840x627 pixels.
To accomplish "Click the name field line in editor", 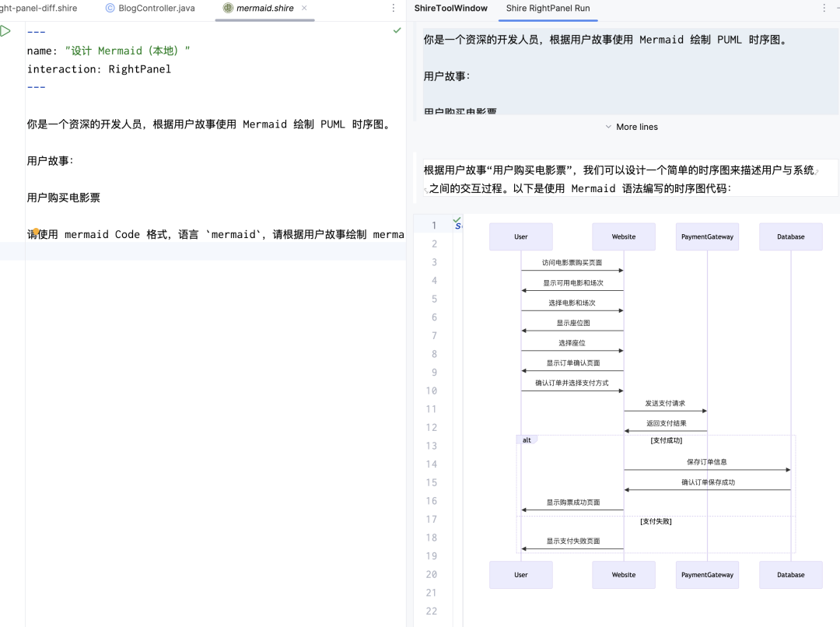I will coord(109,51).
